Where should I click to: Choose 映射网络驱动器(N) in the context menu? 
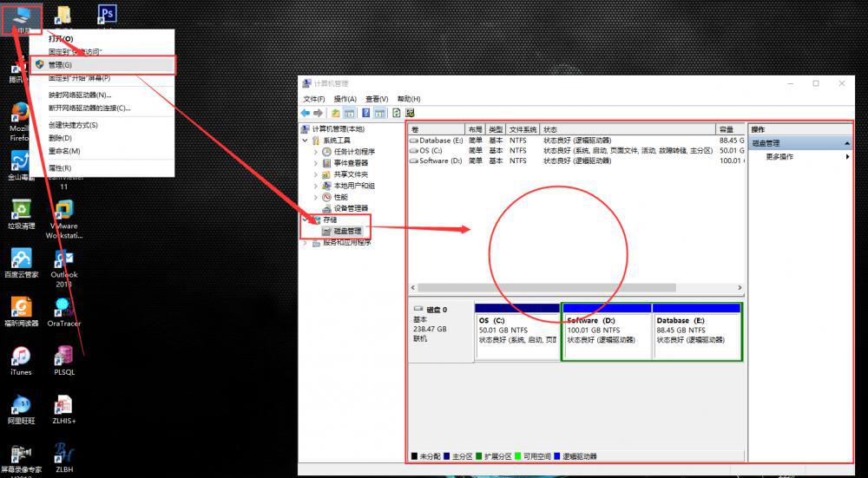click(x=102, y=95)
